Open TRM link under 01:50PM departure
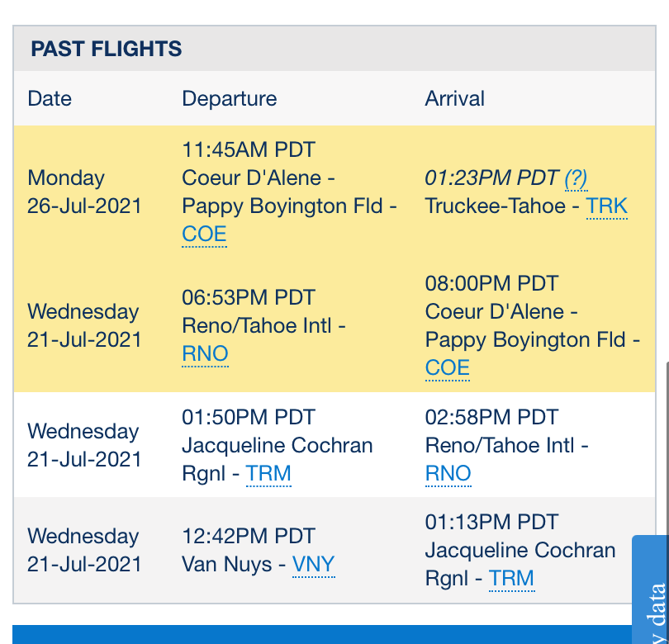This screenshot has height=644, width=669. [268, 474]
